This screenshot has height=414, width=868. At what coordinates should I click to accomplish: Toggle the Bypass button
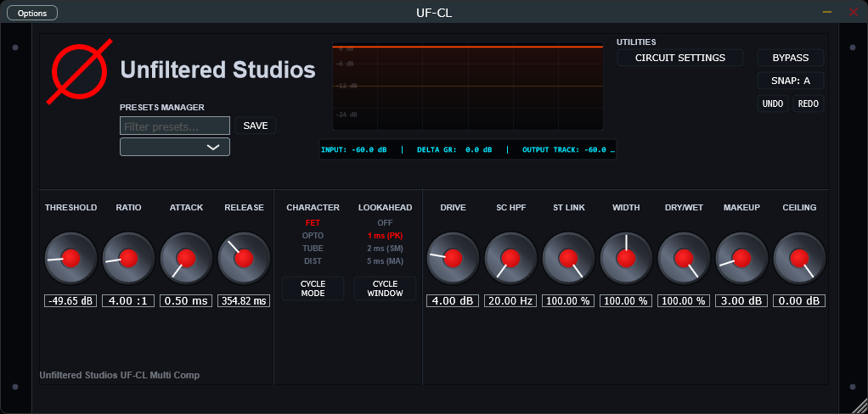coord(791,58)
